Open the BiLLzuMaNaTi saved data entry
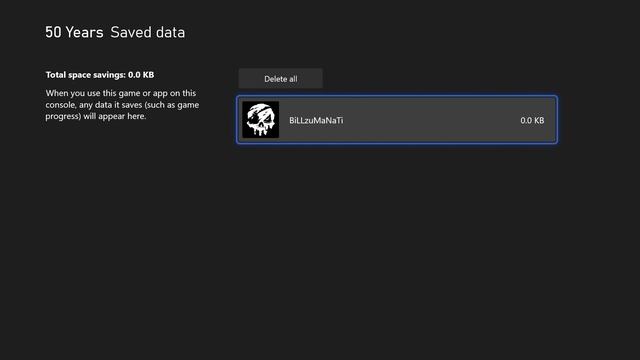Screen dimensions: 640x360 [397, 120]
